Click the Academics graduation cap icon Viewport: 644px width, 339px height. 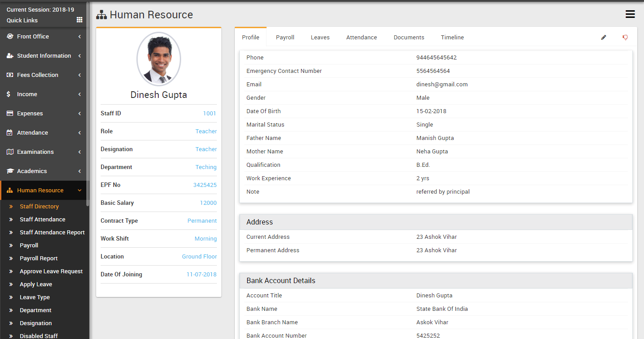10,171
